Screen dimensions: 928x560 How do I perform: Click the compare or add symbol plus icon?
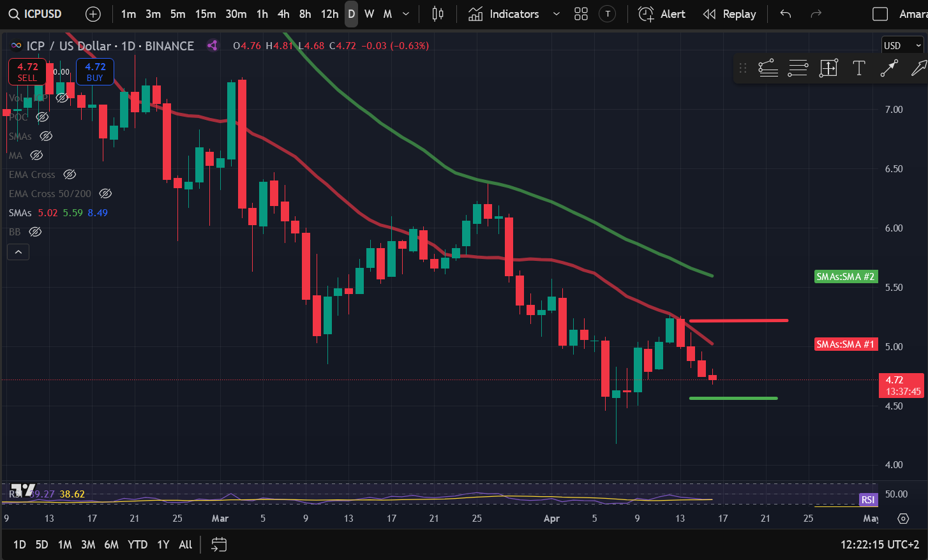[x=93, y=14]
